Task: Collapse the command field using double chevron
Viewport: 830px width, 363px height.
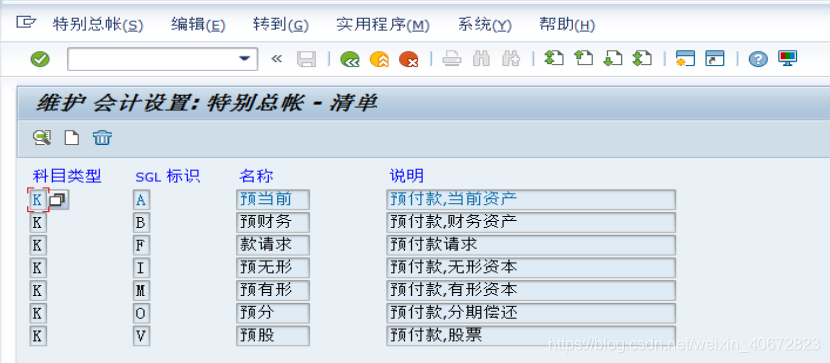Action: point(276,59)
